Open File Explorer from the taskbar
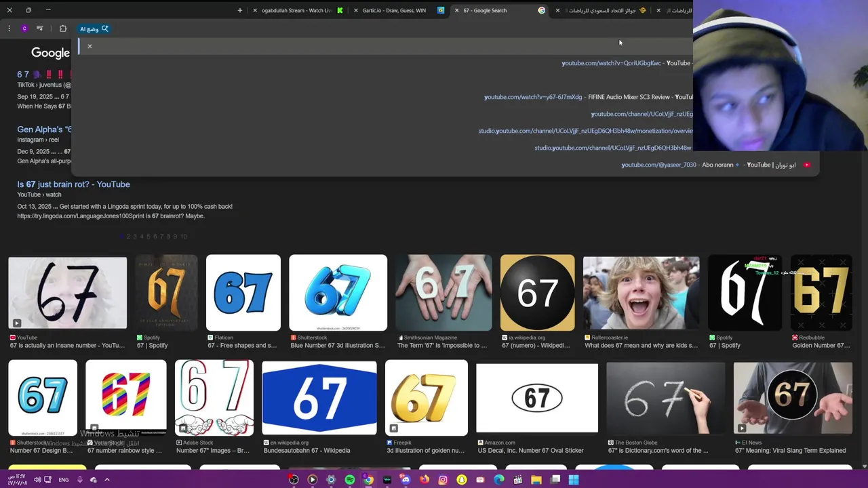Screen dimensions: 868x488 (x=536, y=480)
